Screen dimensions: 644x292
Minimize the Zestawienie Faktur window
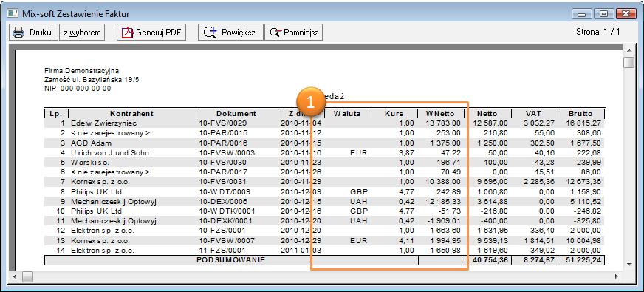[581, 13]
